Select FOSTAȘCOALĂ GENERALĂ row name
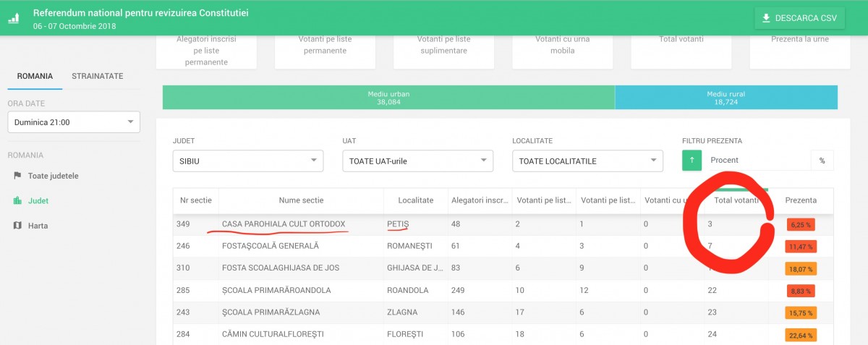This screenshot has width=868, height=345. tap(271, 246)
